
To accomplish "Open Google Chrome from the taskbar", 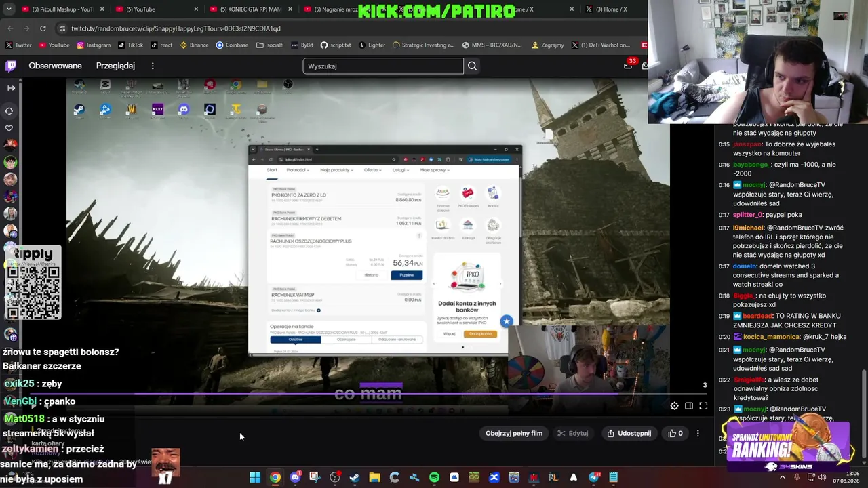I will tap(275, 477).
